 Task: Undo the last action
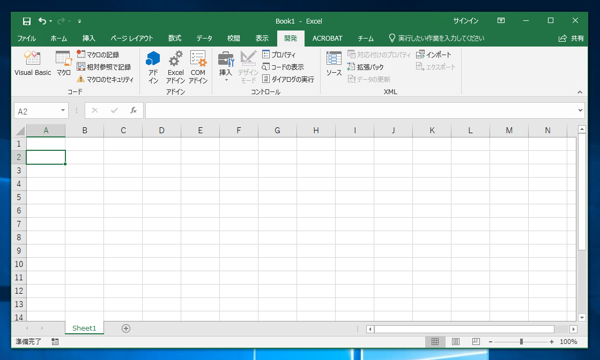tap(42, 21)
